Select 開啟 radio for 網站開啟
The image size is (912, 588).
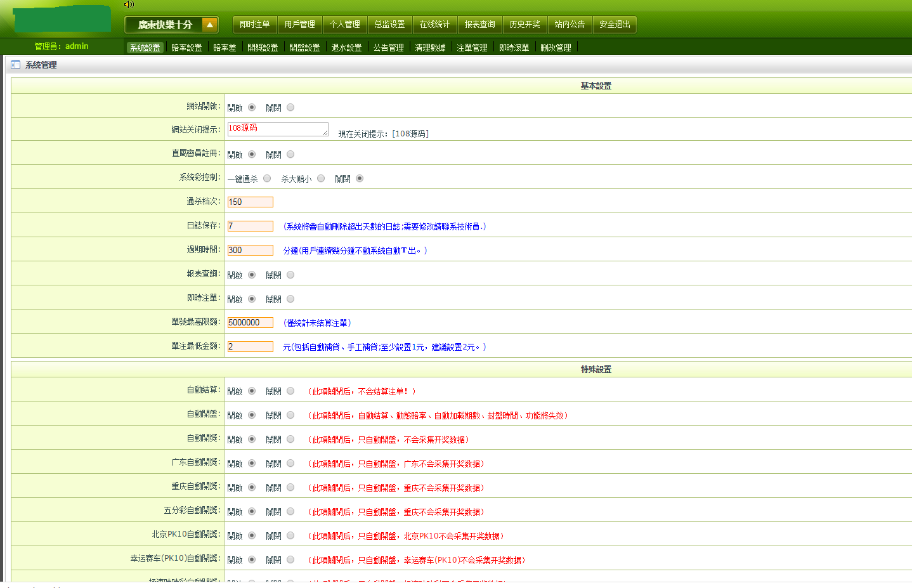[252, 107]
